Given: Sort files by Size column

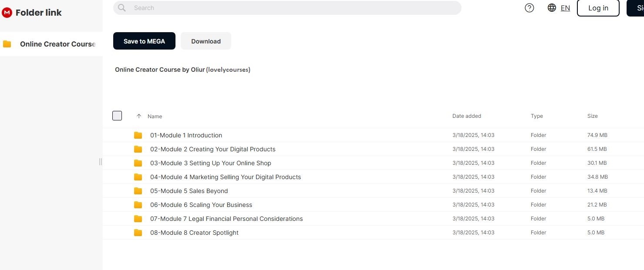Looking at the screenshot, I should pyautogui.click(x=592, y=116).
